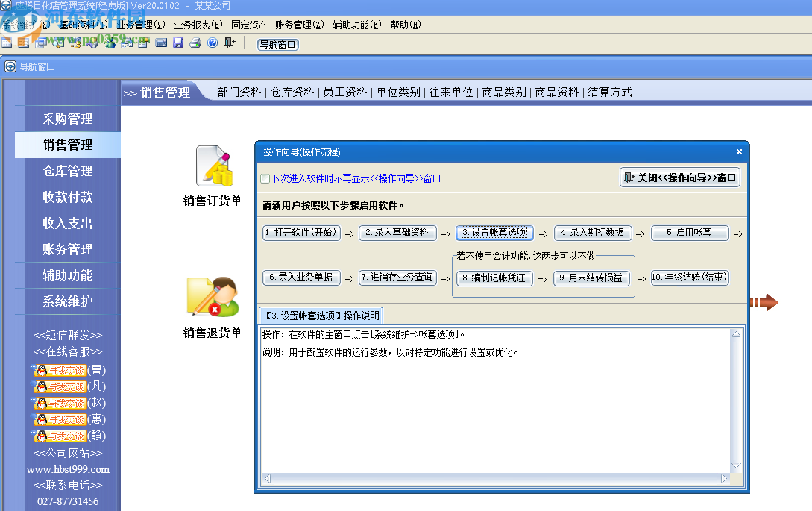
Task: Click the exit door toolbar icon
Action: click(x=230, y=43)
